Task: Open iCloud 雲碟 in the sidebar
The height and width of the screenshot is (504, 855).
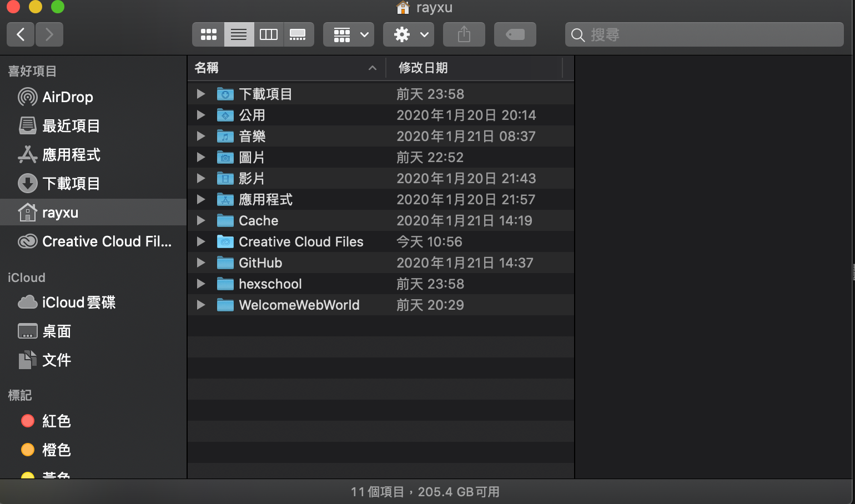Action: [x=93, y=303]
